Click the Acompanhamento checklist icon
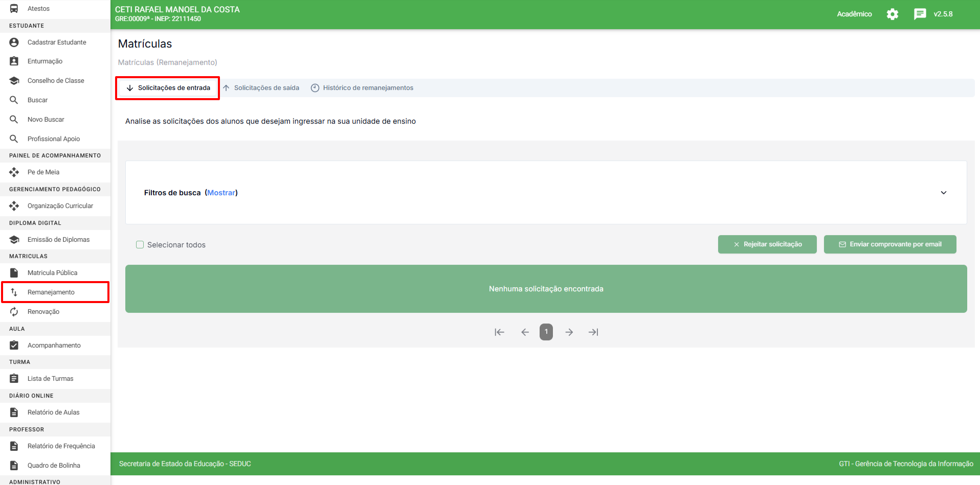Viewport: 980px width, 485px height. pos(14,345)
